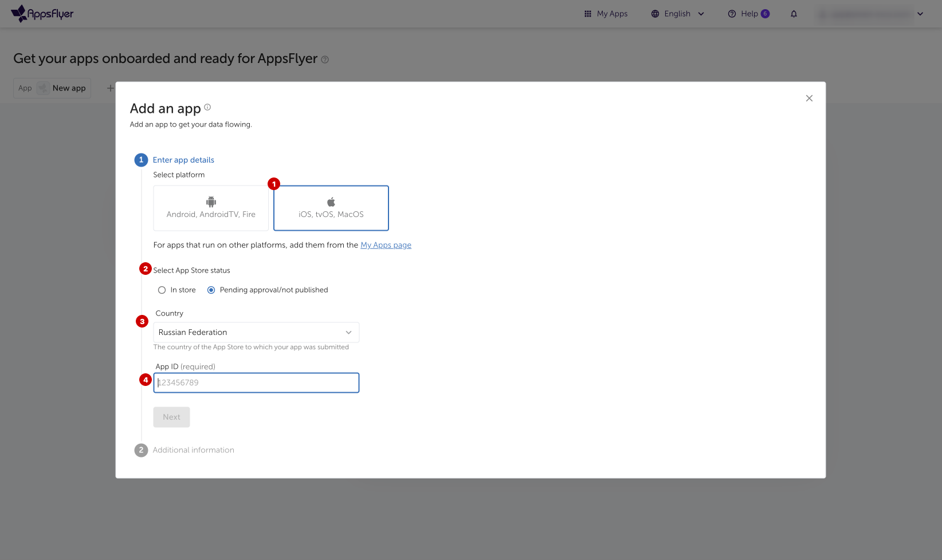The width and height of the screenshot is (942, 560).
Task: Select Android, AndroidTV, Fire platform
Action: [x=211, y=208]
